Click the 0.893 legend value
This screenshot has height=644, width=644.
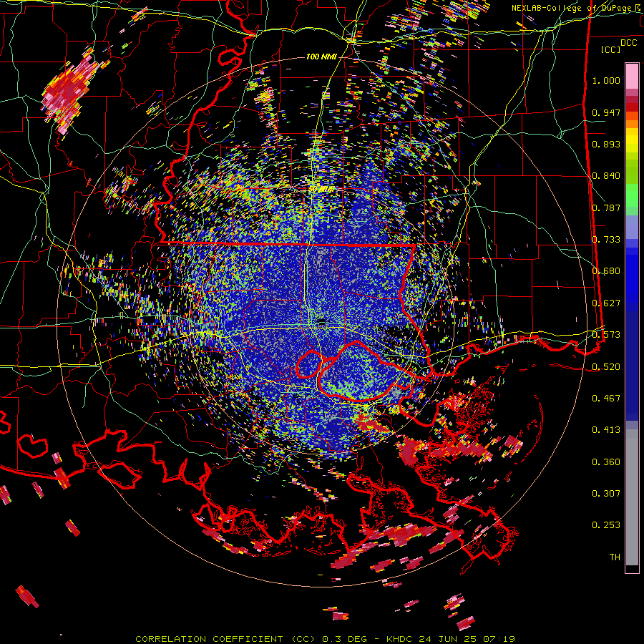[606, 144]
